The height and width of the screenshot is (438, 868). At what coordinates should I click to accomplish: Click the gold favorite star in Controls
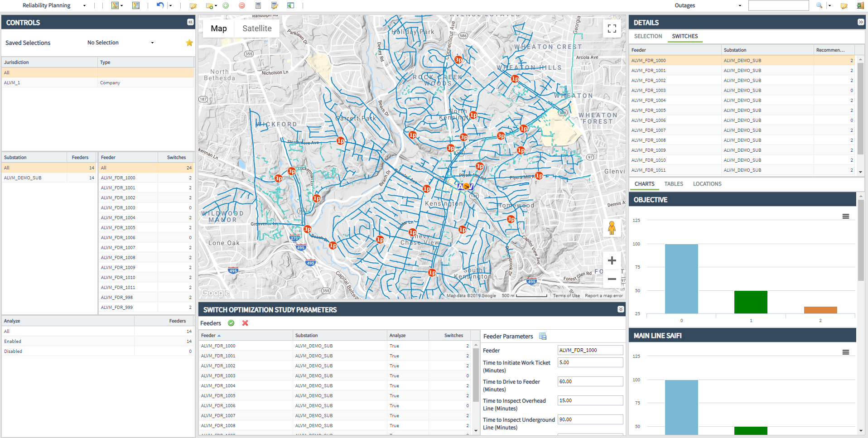(189, 43)
